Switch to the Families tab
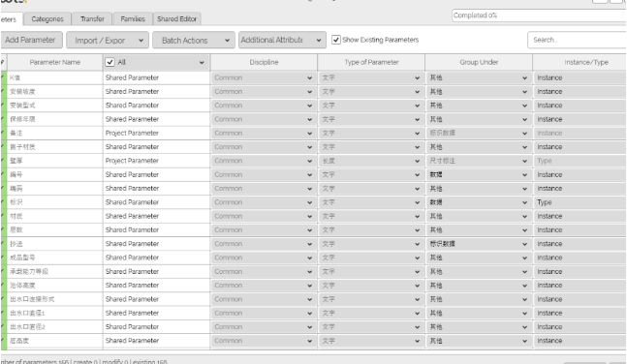627x364 pixels. coord(133,19)
